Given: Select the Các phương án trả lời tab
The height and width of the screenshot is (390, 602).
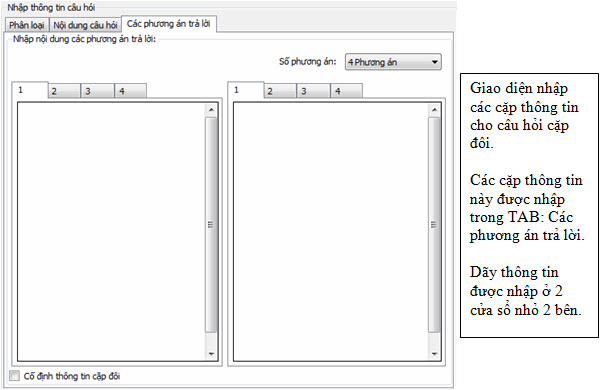Looking at the screenshot, I should pos(169,24).
